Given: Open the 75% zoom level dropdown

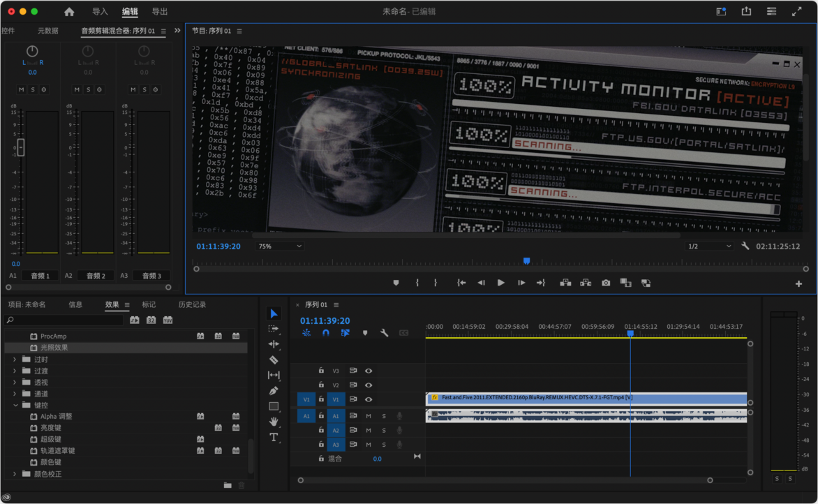Looking at the screenshot, I should [280, 246].
